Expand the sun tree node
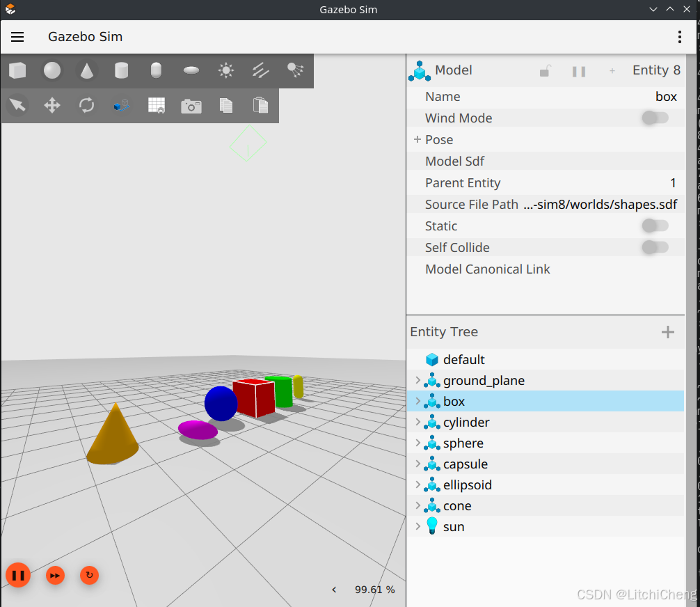Screen dimensions: 700x607 click(418, 526)
